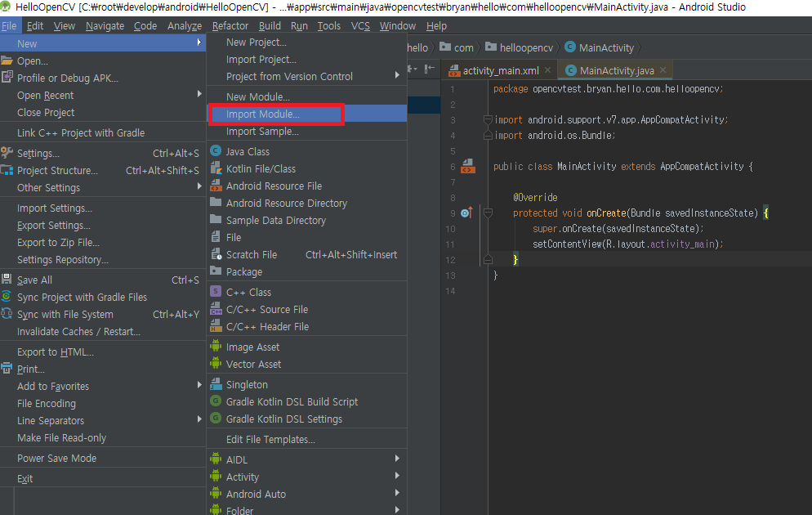812x515 pixels.
Task: Click the Java Class icon
Action: [216, 151]
